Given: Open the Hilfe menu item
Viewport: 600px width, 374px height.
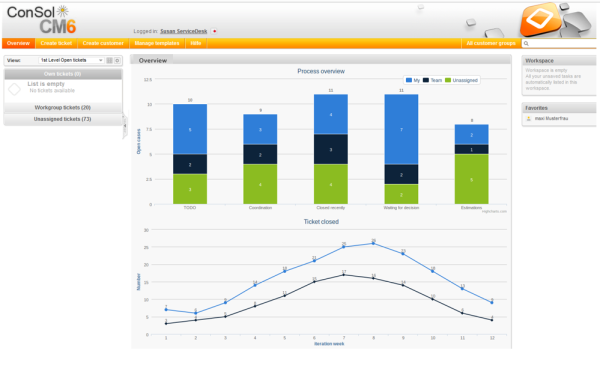Looking at the screenshot, I should coord(196,43).
